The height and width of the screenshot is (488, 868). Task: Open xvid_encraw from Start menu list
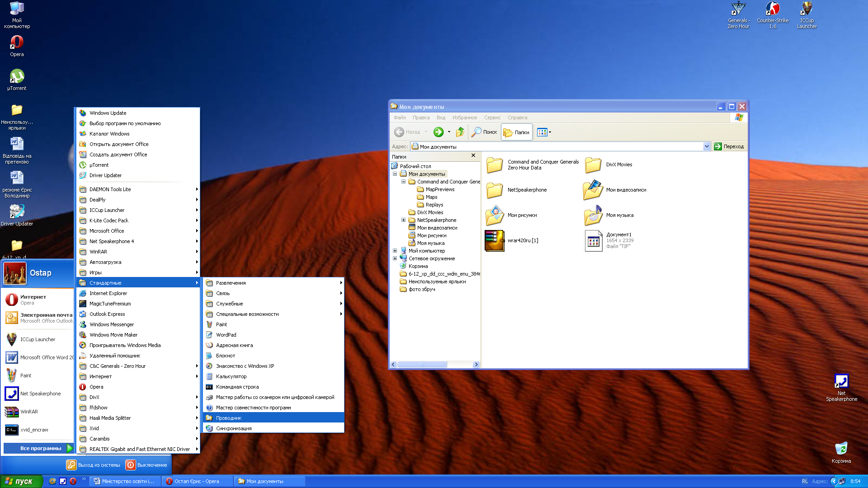click(38, 430)
